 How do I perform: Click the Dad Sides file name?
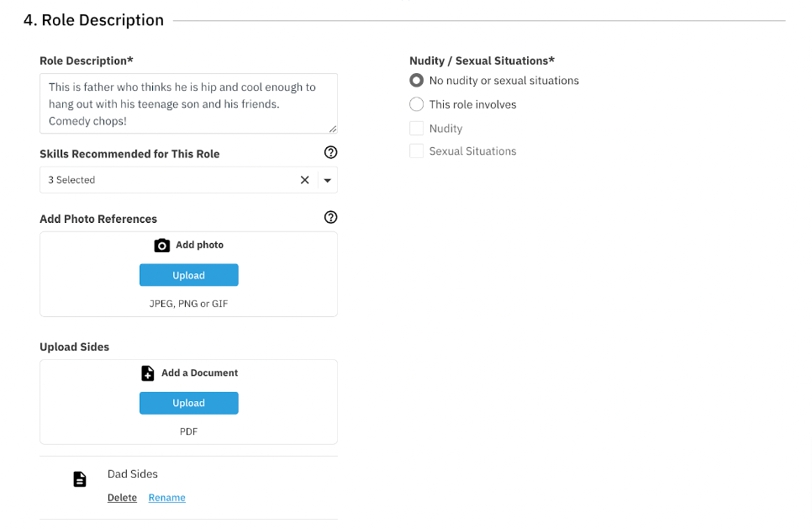tap(133, 474)
